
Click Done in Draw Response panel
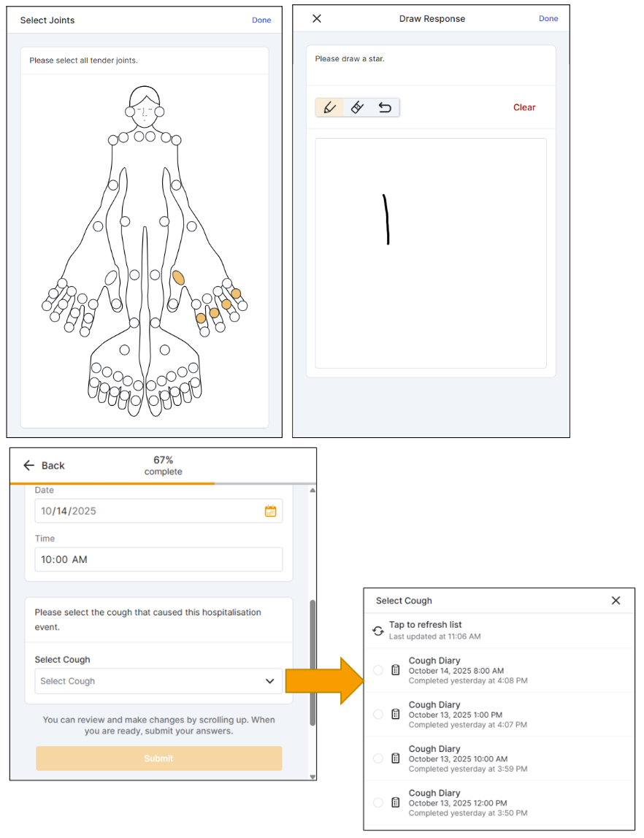[548, 19]
